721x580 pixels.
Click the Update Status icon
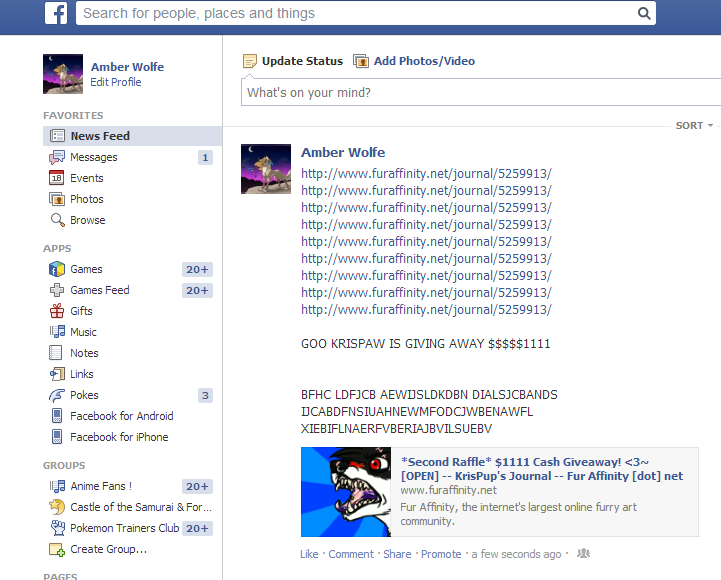click(250, 61)
